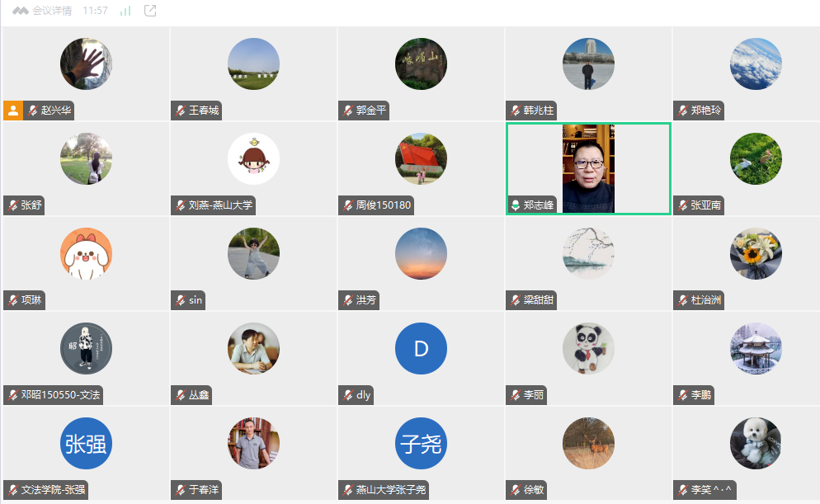Screen dimensions: 820x504
Task: Click the active microphone icon for 郑志峰
Action: (x=515, y=205)
